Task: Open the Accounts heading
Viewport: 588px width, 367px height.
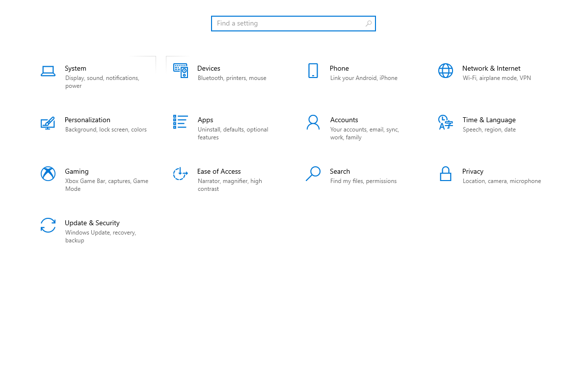Action: [x=344, y=120]
